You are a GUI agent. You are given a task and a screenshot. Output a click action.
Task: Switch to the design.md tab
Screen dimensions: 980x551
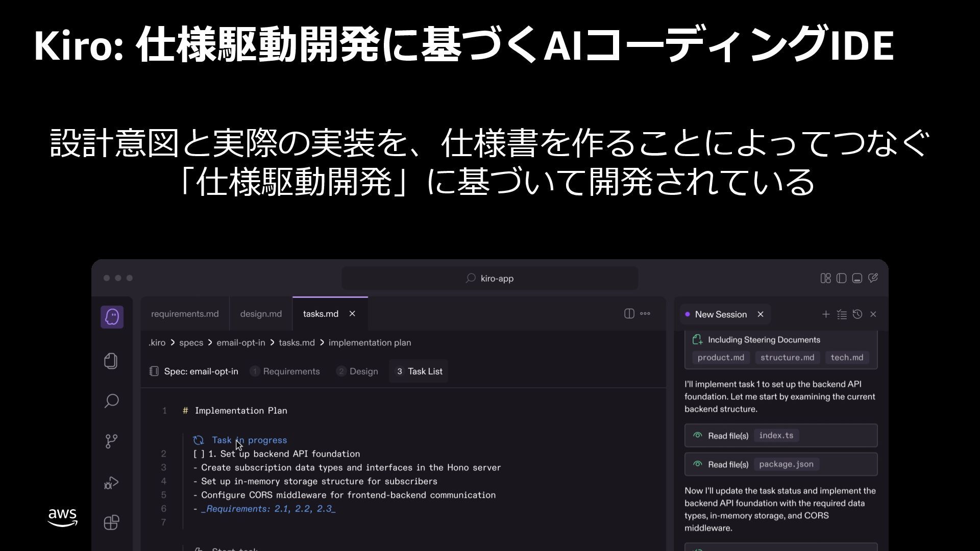pyautogui.click(x=261, y=314)
